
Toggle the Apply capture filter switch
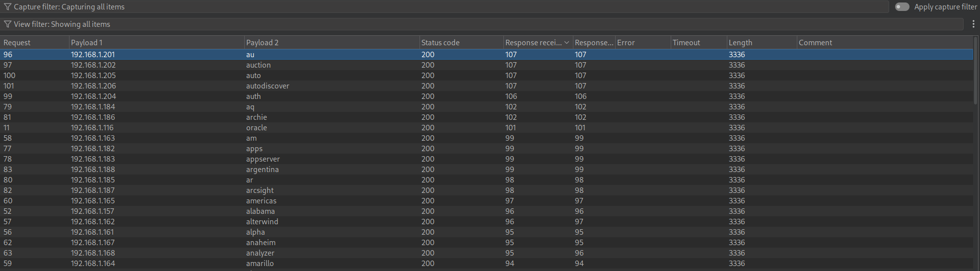coord(902,7)
